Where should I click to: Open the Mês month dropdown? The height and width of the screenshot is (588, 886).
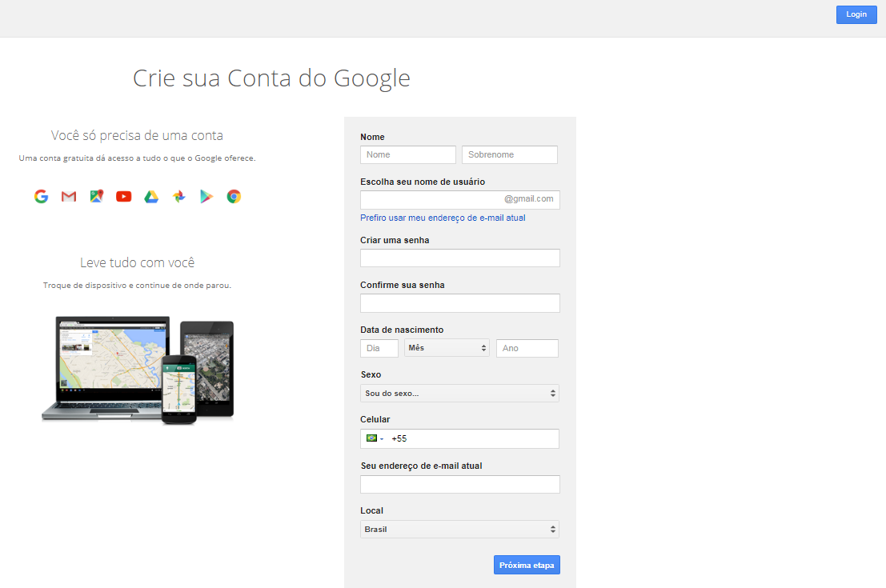coord(447,348)
